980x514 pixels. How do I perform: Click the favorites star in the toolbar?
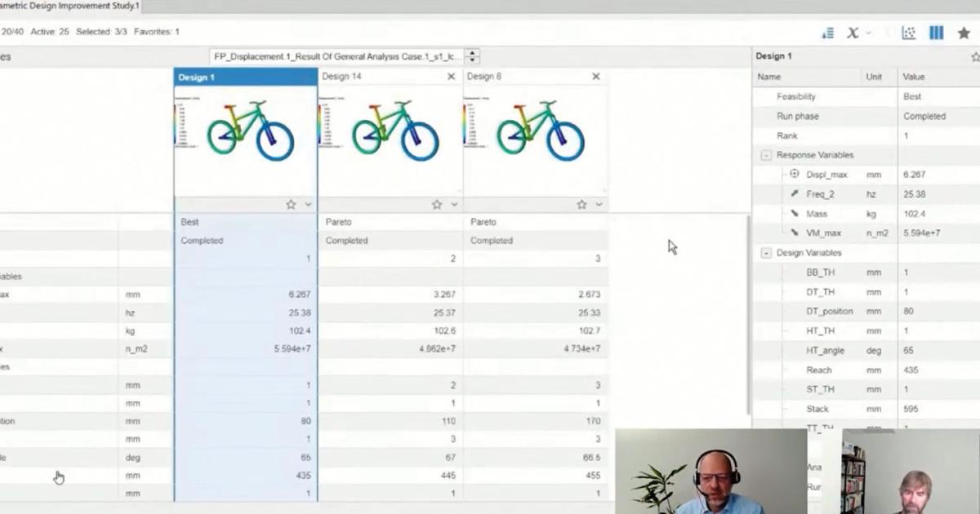click(x=964, y=33)
